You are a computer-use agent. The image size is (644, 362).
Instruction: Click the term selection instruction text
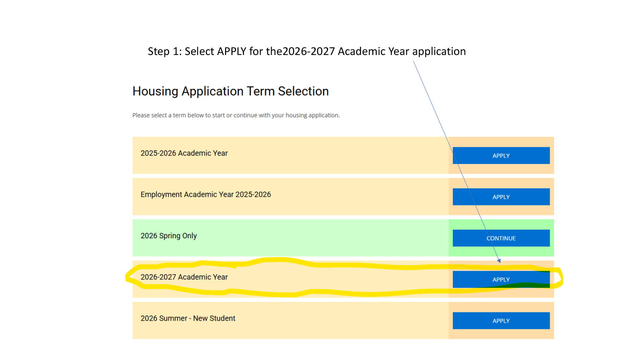[x=236, y=115]
